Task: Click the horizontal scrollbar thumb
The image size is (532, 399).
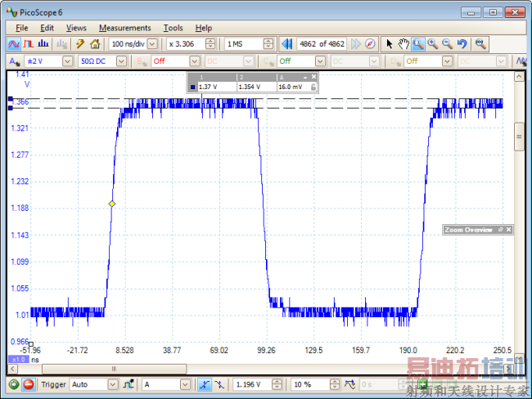Action: (114, 369)
